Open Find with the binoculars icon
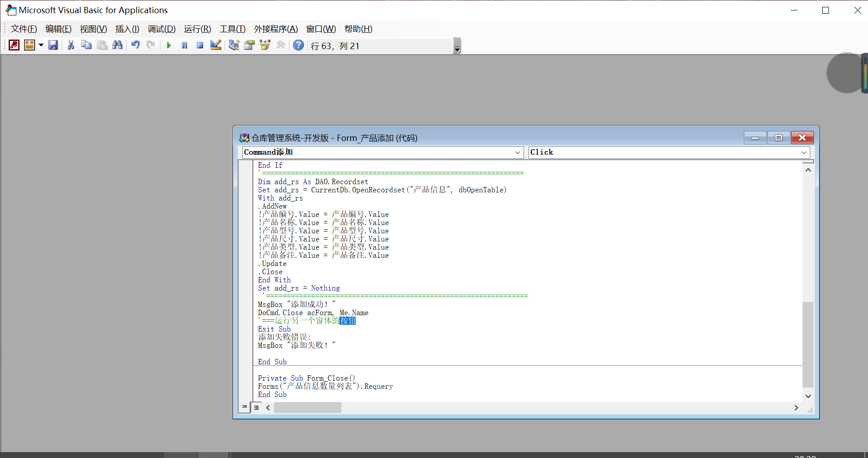This screenshot has height=458, width=868. point(117,45)
